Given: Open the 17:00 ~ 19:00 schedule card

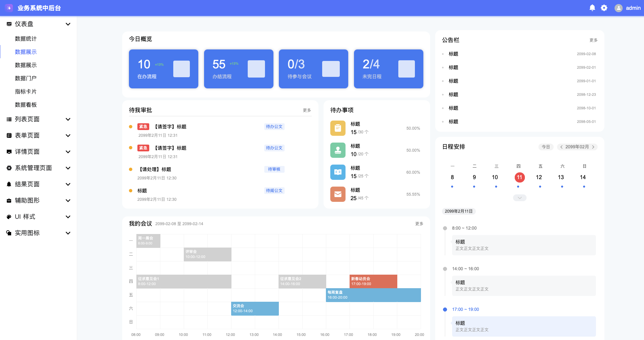Looking at the screenshot, I should coord(524,326).
